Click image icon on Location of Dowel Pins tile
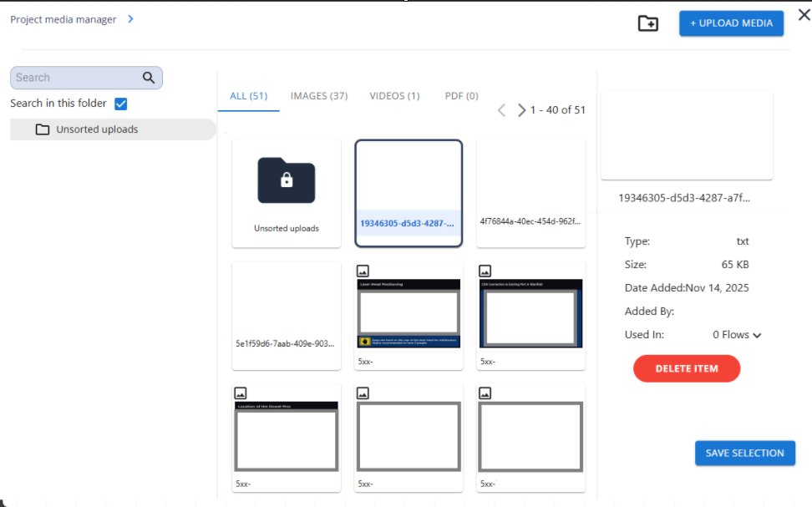Screen dimensions: 812x507 [241, 393]
